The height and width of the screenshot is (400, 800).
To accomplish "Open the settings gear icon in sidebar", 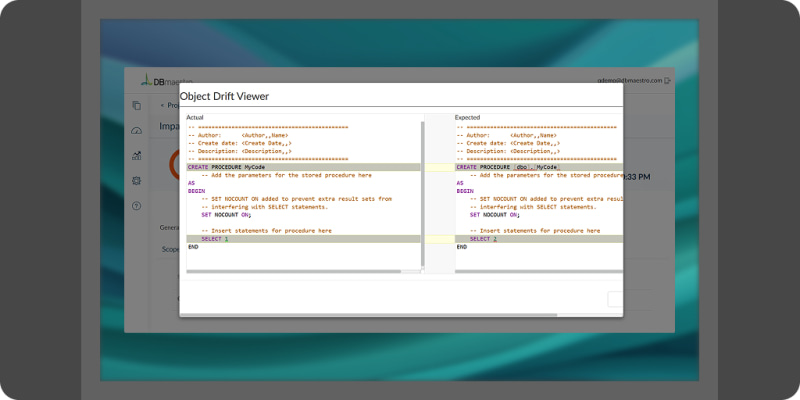I will click(136, 181).
